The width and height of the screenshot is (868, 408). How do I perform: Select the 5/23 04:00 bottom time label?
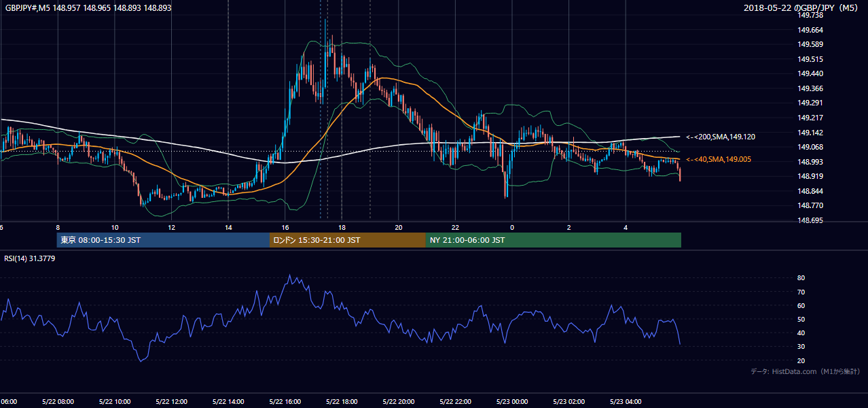tap(626, 402)
